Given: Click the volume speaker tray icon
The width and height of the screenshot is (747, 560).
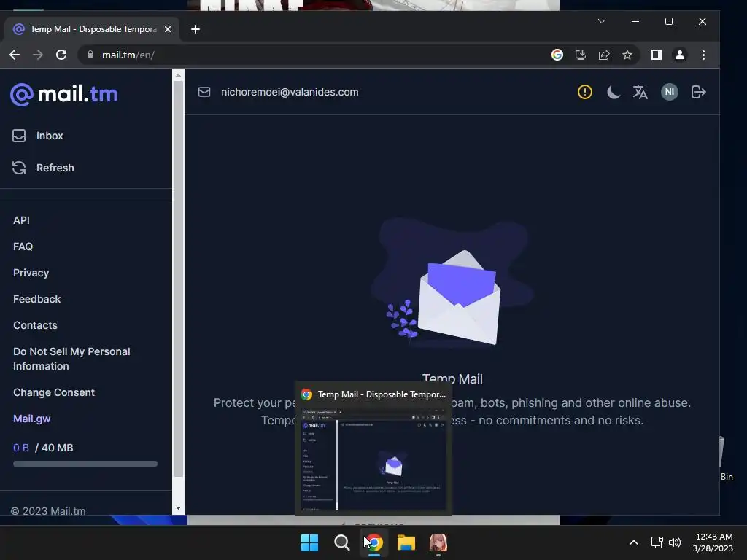Looking at the screenshot, I should coord(674,542).
